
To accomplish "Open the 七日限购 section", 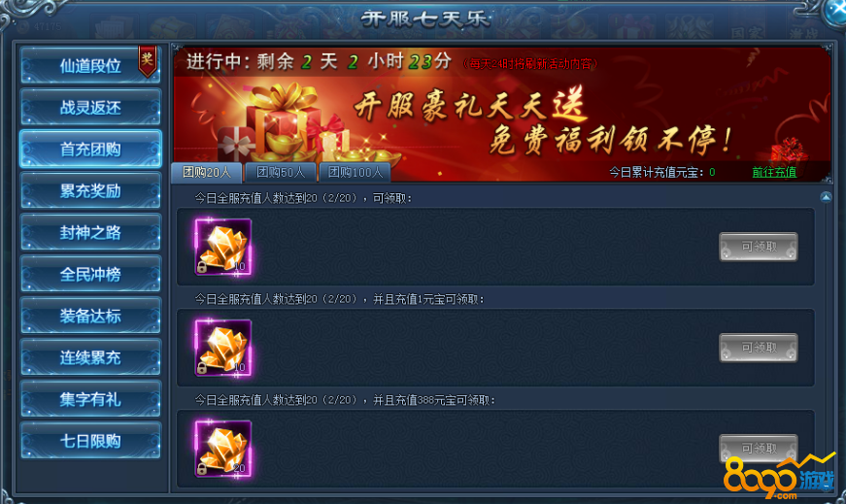I will (x=90, y=441).
